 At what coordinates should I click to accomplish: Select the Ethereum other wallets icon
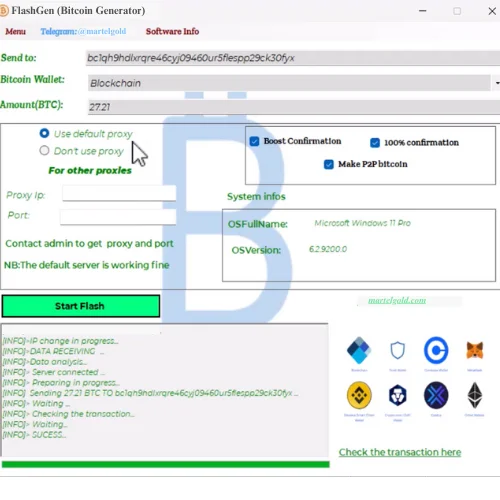coord(475,395)
